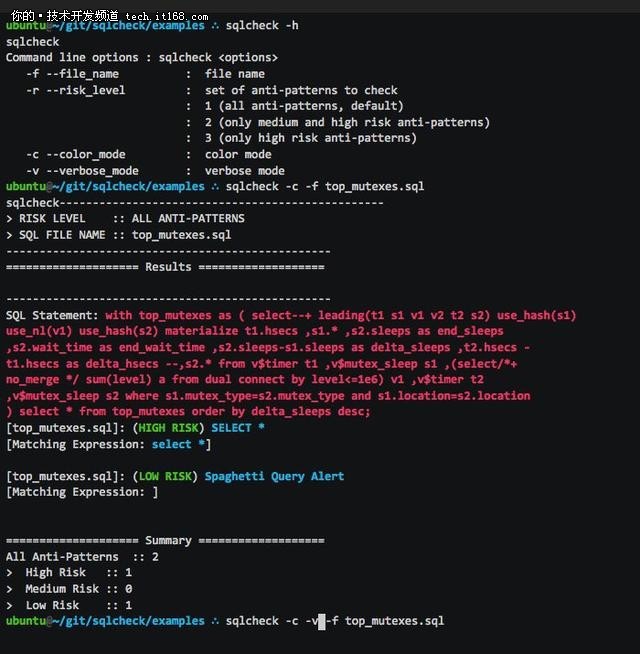Click blue 'Spaghetti Query Alert' text

pos(274,476)
